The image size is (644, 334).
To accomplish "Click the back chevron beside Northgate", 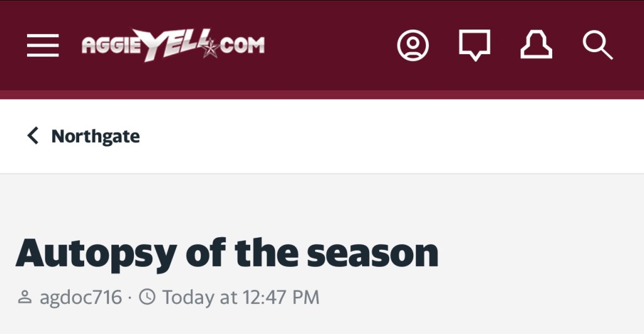I will [33, 136].
